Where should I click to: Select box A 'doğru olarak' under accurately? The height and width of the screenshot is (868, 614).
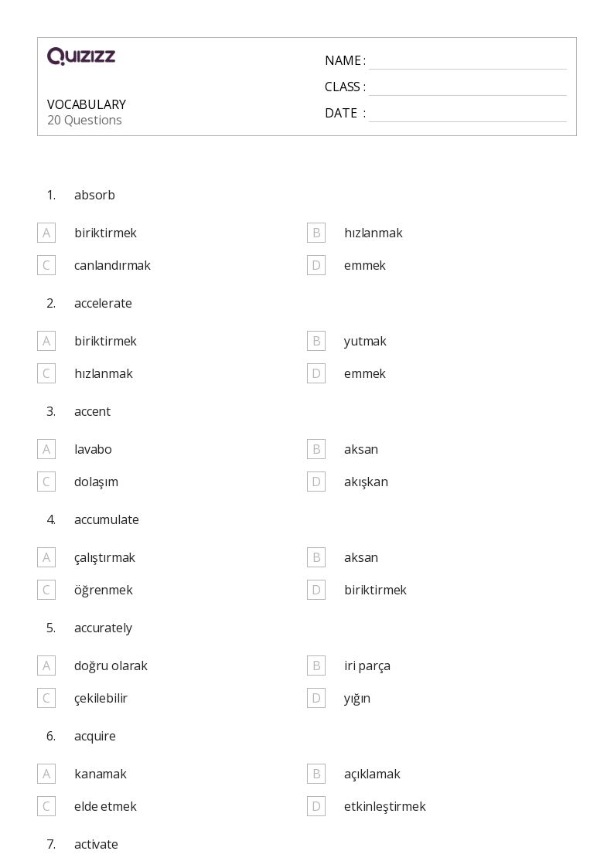coord(46,665)
